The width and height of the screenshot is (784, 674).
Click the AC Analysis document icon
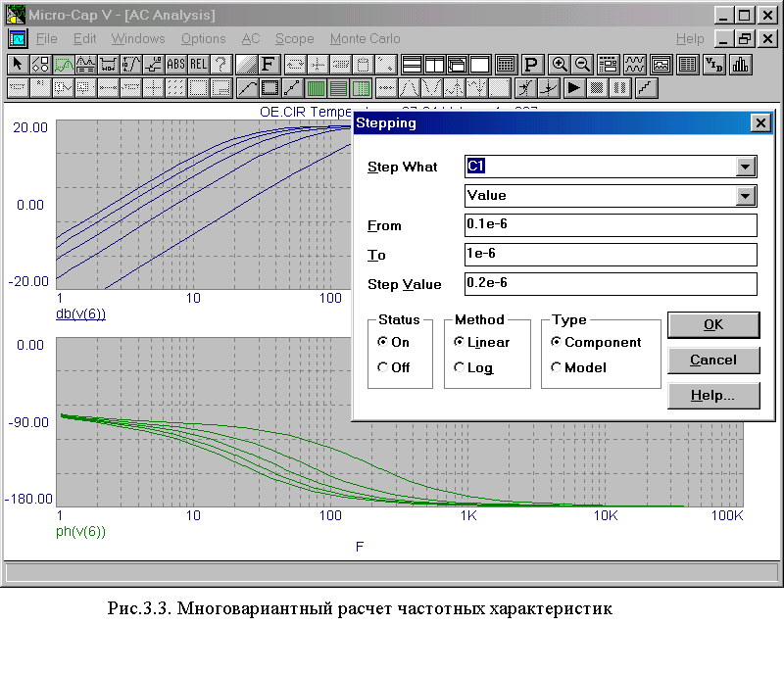18,38
